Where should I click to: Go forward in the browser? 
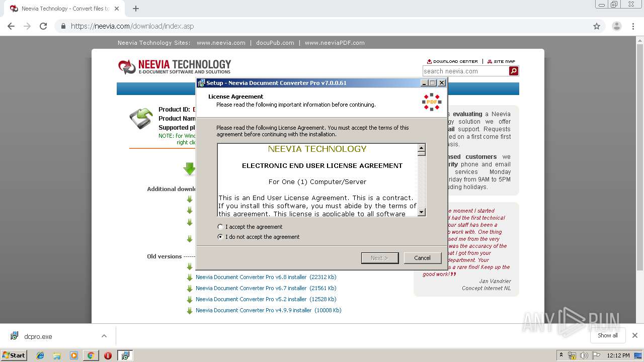(x=27, y=26)
